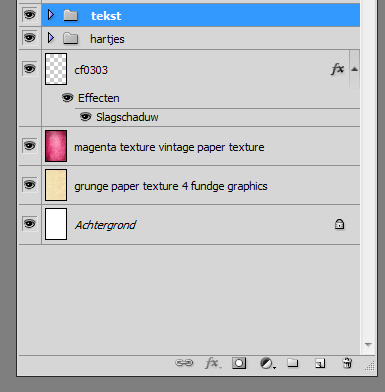Select the magenta texture vintage paper texture layer
385x392 pixels.
pos(201,146)
